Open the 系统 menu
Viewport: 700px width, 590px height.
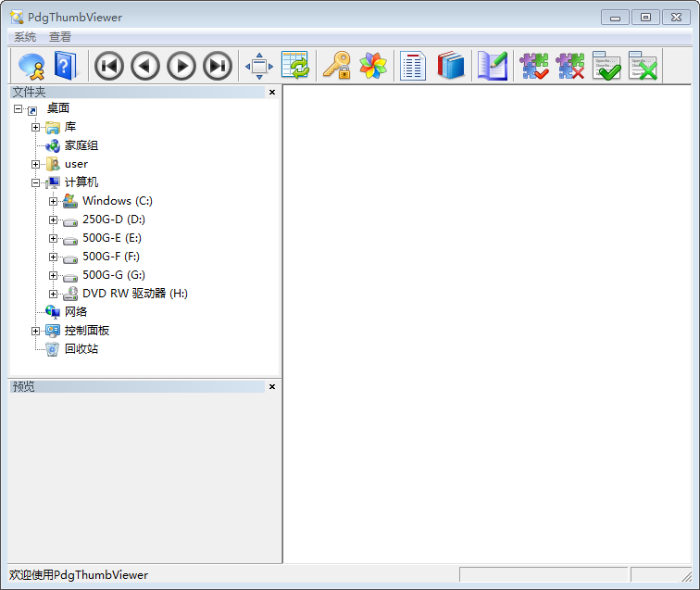coord(25,37)
